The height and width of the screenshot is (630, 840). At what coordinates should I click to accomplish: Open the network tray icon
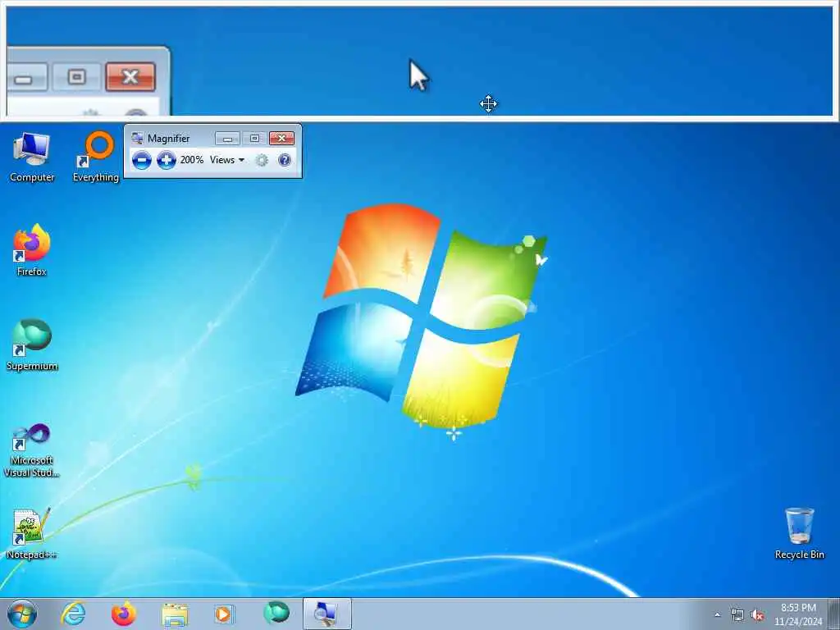click(x=737, y=615)
